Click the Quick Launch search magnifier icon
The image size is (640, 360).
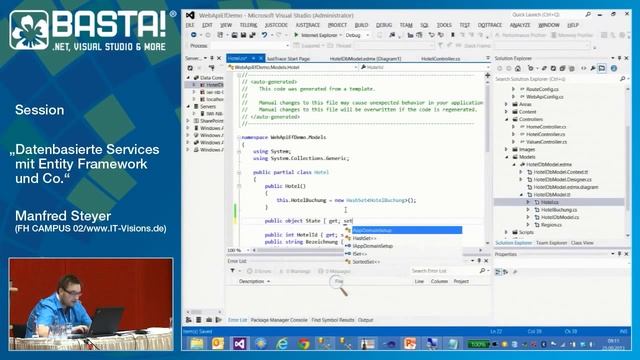[x=588, y=15]
